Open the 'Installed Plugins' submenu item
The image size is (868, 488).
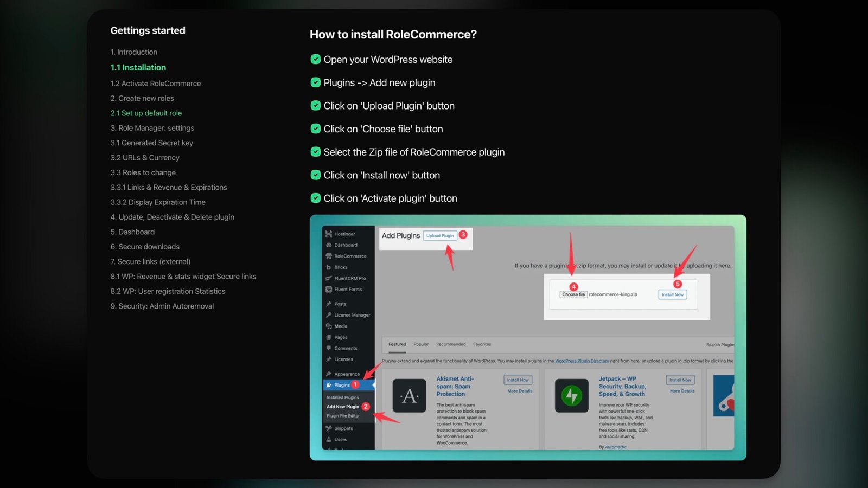pyautogui.click(x=344, y=396)
